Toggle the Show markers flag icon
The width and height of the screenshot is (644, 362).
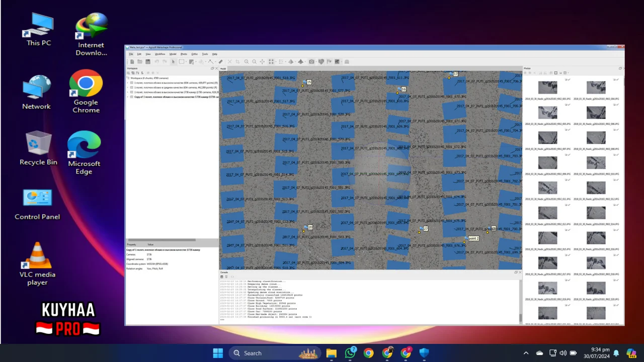pyautogui.click(x=329, y=62)
